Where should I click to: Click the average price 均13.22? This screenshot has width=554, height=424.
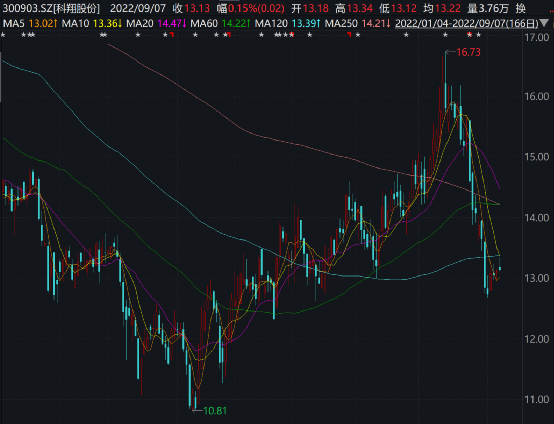click(442, 8)
